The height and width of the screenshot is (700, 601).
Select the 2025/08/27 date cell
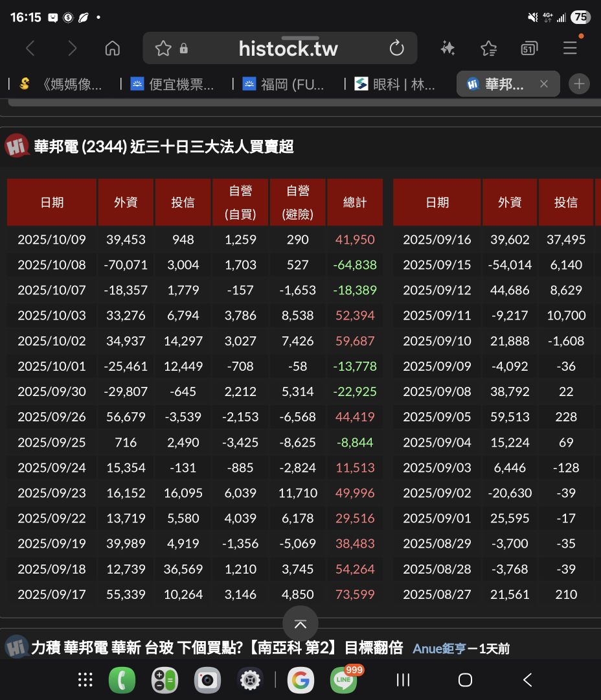coord(437,594)
